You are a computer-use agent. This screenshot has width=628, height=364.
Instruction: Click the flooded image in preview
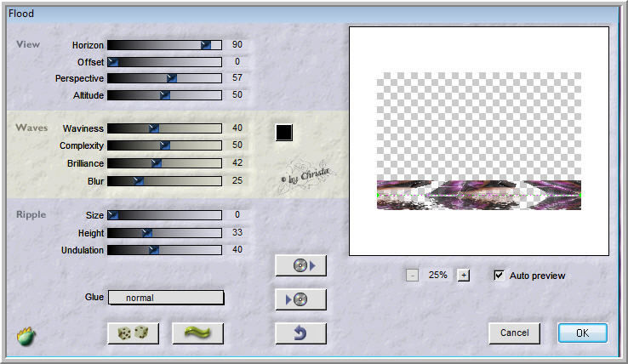click(479, 195)
